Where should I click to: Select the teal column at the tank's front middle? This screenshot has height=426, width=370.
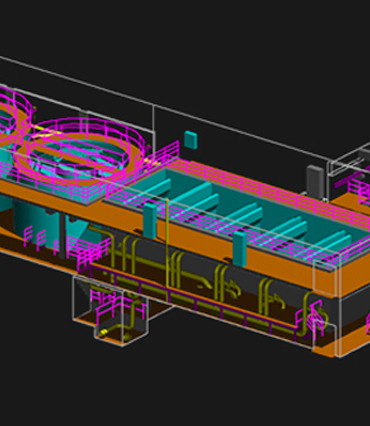coord(240,249)
